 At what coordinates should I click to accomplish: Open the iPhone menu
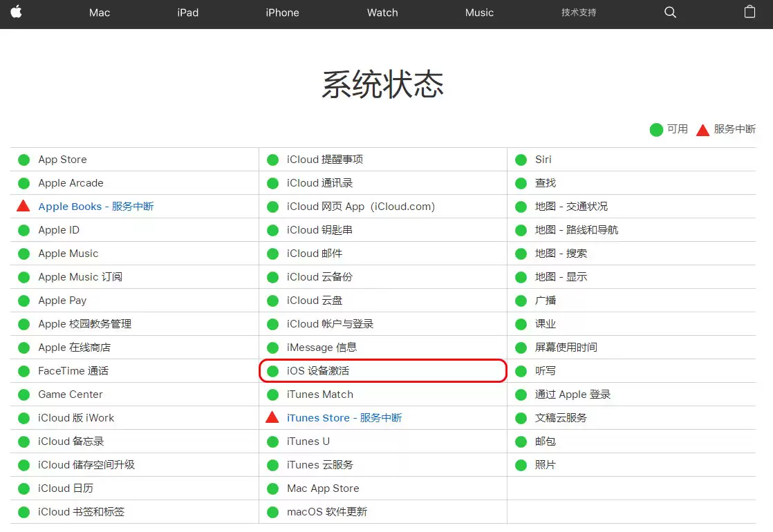click(283, 13)
